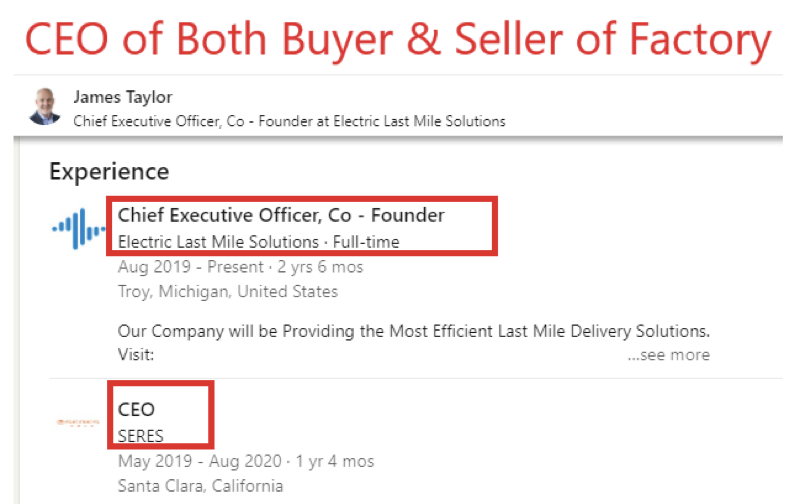The image size is (800, 504).
Task: Click the James Taylor name
Action: click(x=122, y=97)
